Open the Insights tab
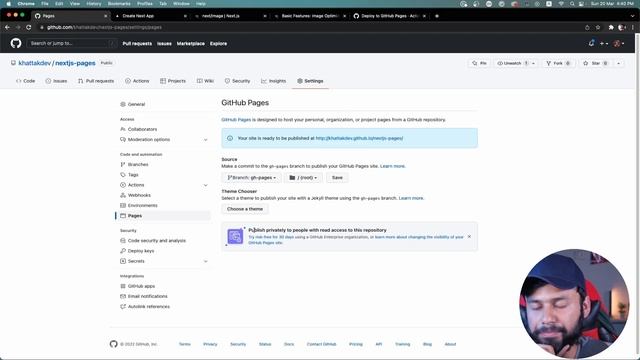640x360 pixels. point(273,81)
